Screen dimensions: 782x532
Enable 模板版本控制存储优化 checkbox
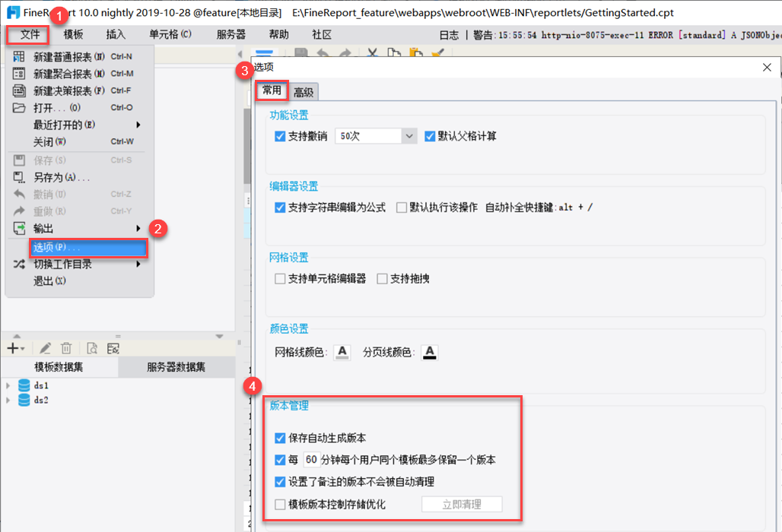click(x=280, y=505)
